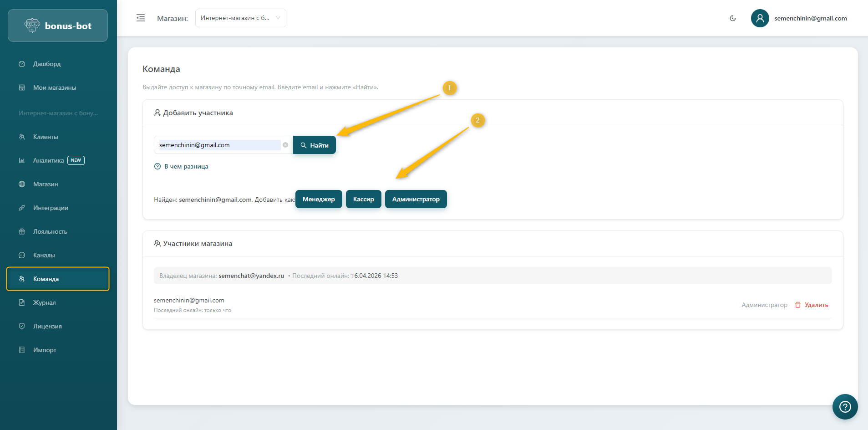This screenshot has height=430, width=868.
Task: Click the account email semenchinin@gmail.com in header
Action: tap(810, 18)
